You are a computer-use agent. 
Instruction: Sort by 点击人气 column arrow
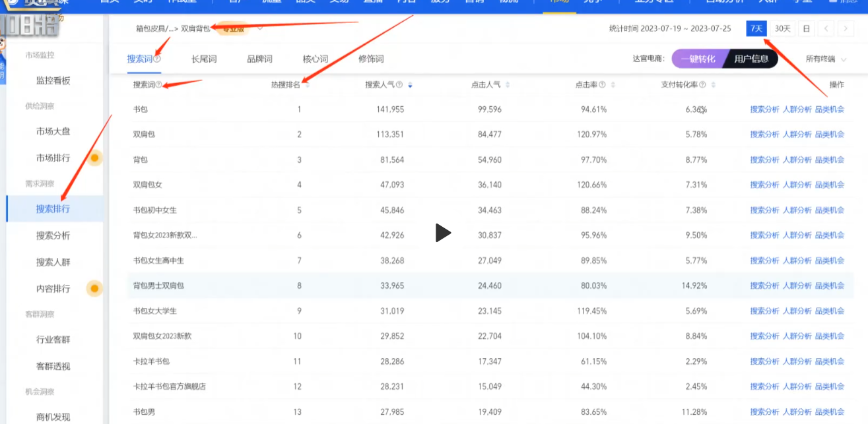[x=507, y=85]
